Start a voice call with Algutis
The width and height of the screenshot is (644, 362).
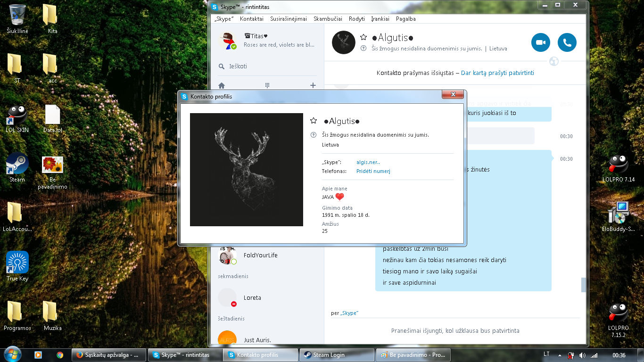coord(567,42)
